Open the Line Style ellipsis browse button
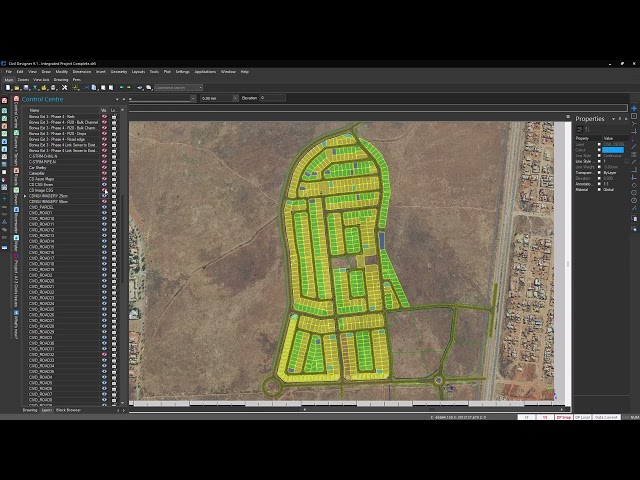The width and height of the screenshot is (640, 480). [627, 161]
